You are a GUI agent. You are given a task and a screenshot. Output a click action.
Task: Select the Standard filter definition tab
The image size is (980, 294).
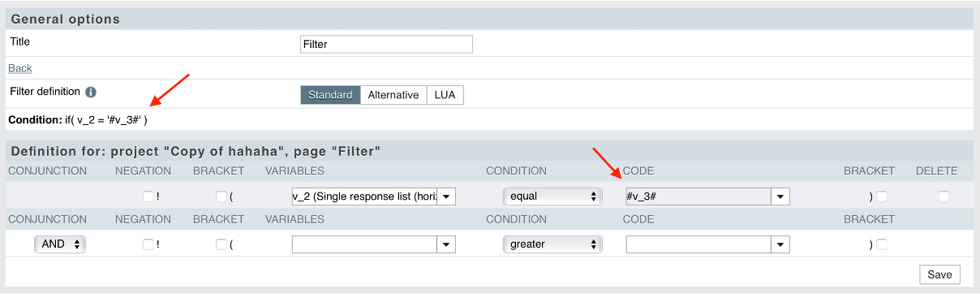[330, 95]
